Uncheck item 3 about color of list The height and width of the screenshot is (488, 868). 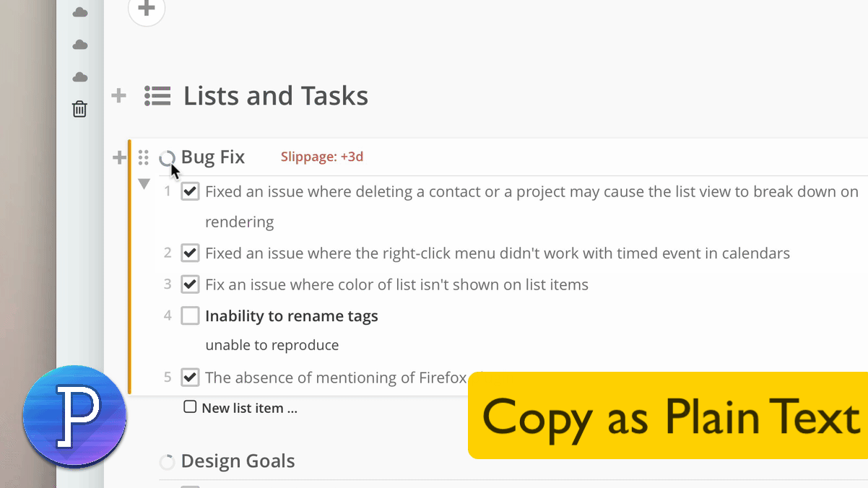tap(190, 284)
